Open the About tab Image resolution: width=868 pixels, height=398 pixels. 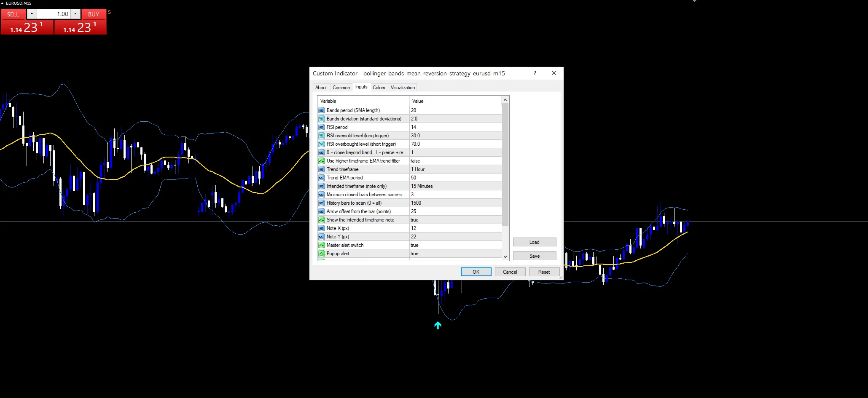321,88
